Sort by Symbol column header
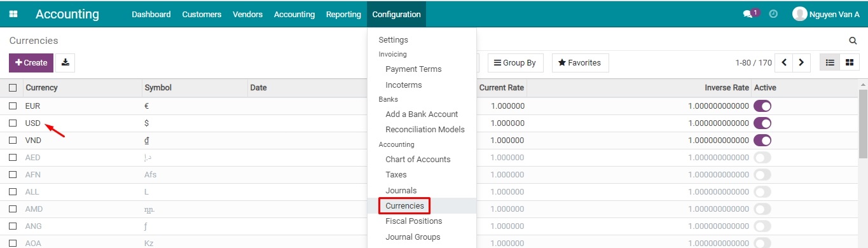Image resolution: width=868 pixels, height=248 pixels. pyautogui.click(x=195, y=88)
